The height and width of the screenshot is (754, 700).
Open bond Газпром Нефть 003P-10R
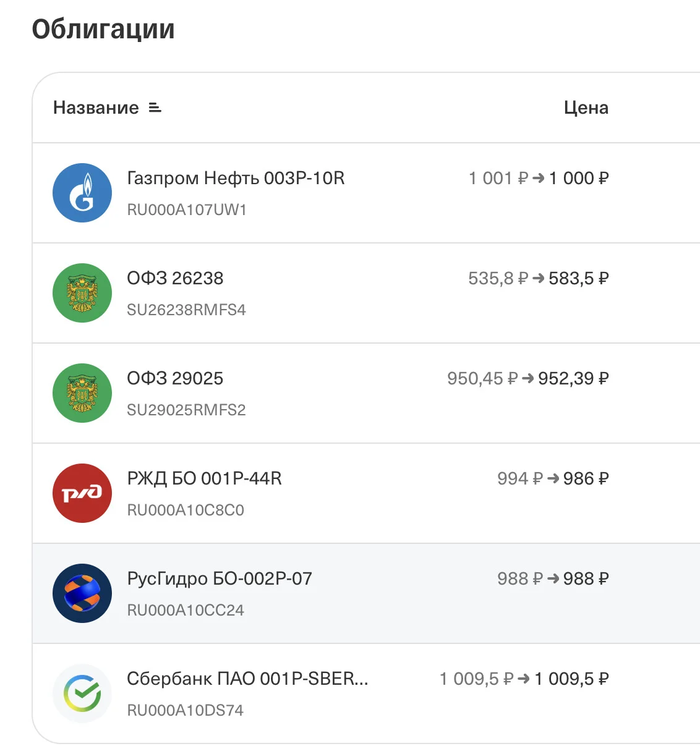[236, 178]
